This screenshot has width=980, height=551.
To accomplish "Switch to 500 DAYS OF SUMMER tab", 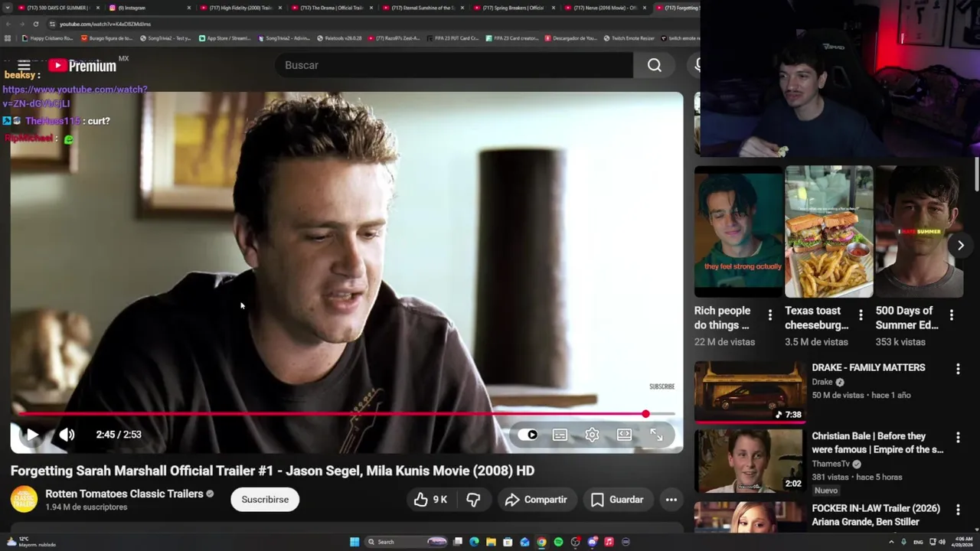I will 57,8.
